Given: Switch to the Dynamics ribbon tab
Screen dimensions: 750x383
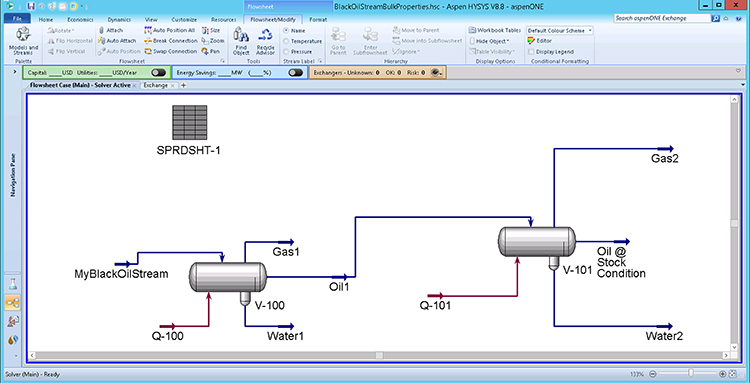Looking at the screenshot, I should tap(119, 20).
